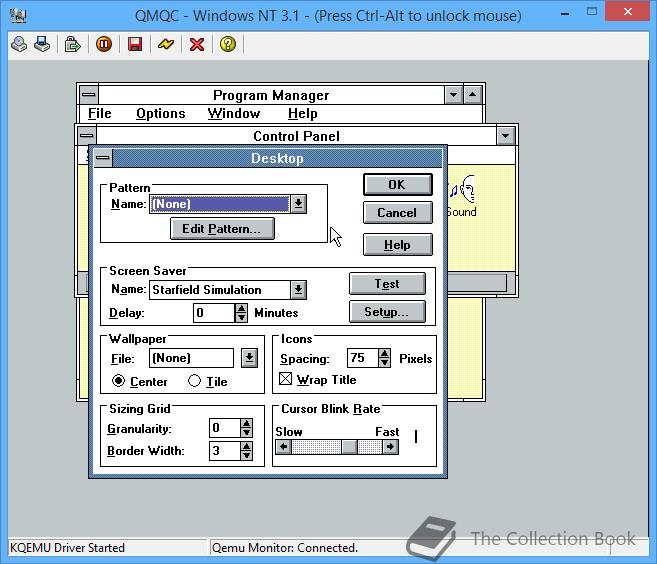Minimize the Control Panel window
The image size is (657, 564).
[x=505, y=136]
